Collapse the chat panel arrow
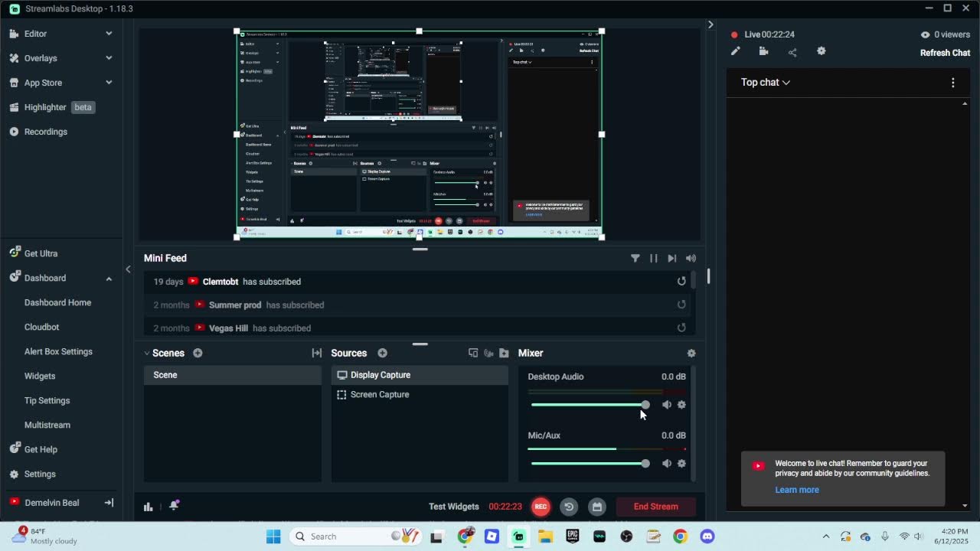The image size is (980, 551). pyautogui.click(x=710, y=24)
